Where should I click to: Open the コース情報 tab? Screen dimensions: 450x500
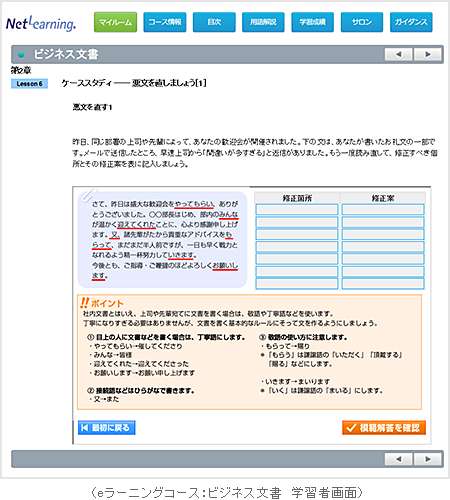165,22
